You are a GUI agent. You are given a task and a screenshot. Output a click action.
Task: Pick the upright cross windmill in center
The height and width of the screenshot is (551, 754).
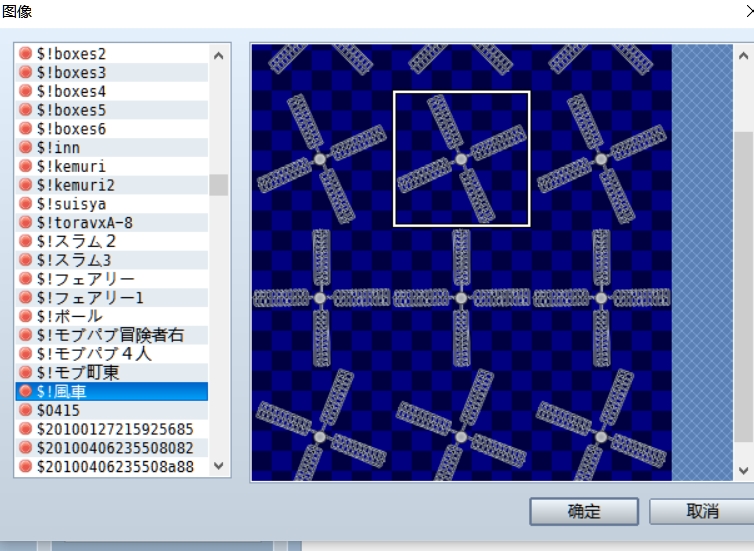pos(461,298)
